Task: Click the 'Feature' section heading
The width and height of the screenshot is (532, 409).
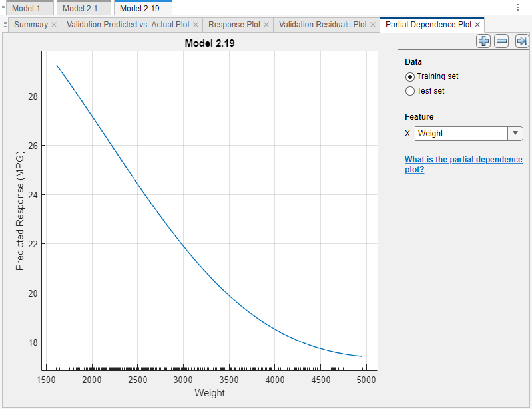Action: tap(419, 117)
